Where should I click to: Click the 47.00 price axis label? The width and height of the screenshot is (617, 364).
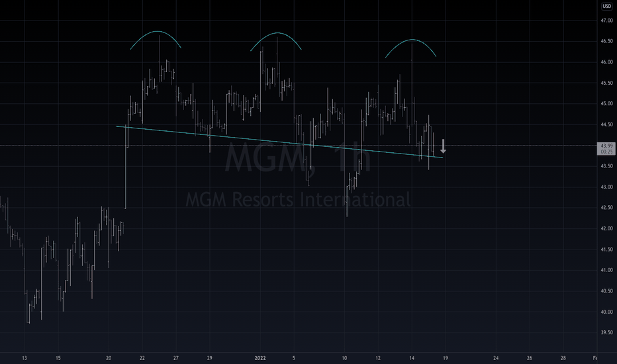click(x=606, y=21)
